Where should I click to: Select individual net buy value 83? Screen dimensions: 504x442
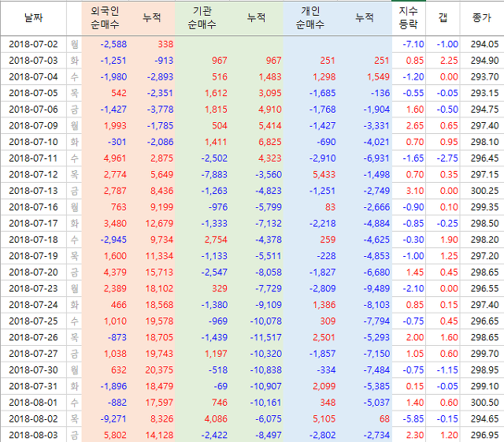[330, 207]
